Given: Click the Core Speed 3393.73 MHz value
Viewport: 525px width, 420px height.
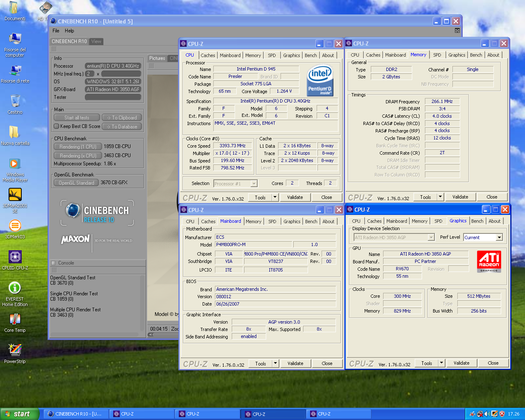Looking at the screenshot, I should click(233, 146).
